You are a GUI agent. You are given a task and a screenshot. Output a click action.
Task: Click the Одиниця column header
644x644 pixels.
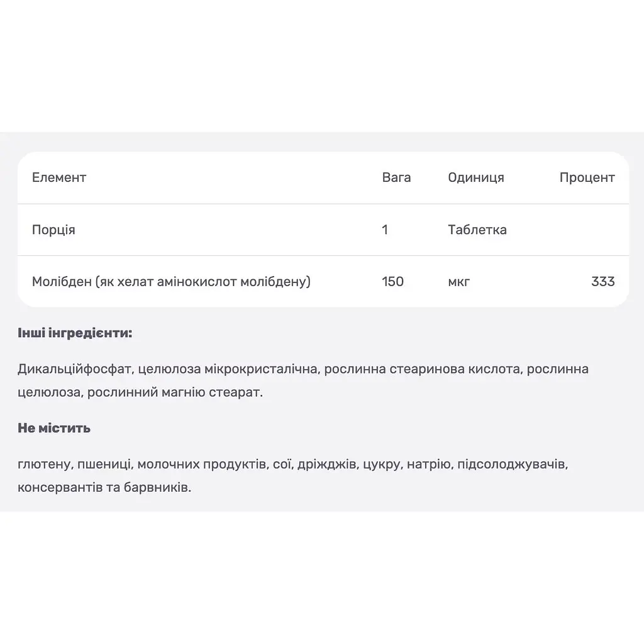(476, 178)
